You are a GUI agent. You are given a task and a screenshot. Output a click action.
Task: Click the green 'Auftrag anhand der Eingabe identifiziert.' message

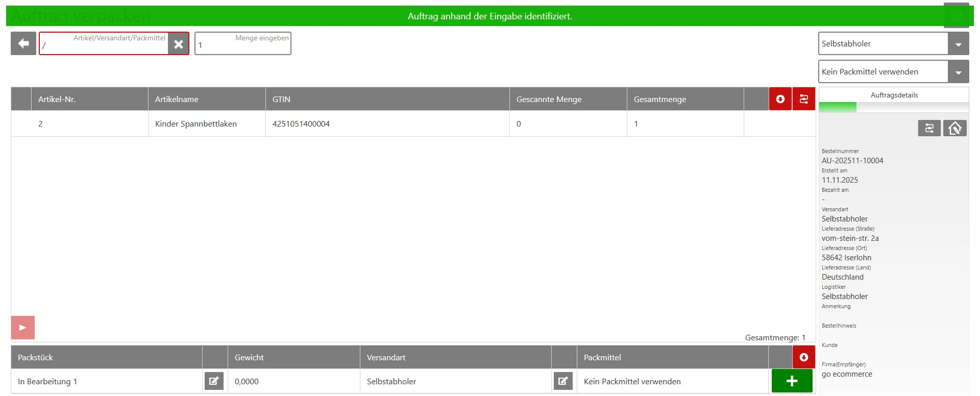(490, 16)
